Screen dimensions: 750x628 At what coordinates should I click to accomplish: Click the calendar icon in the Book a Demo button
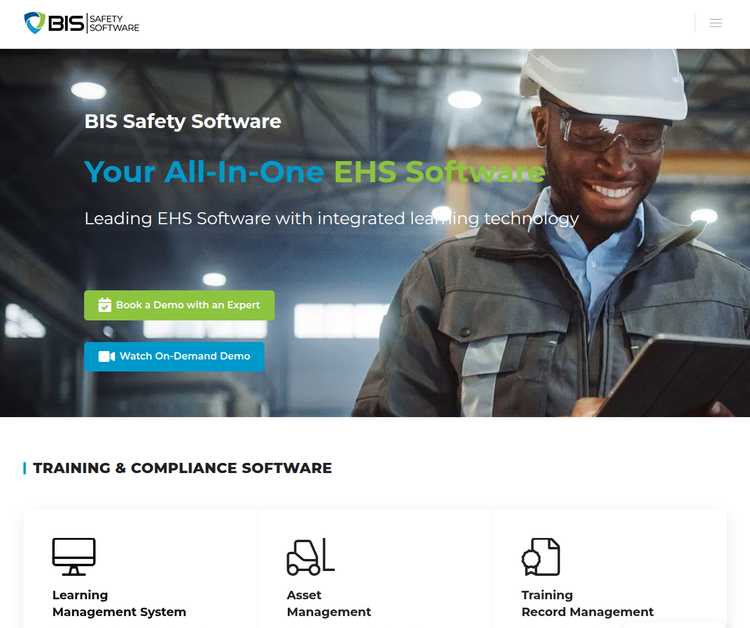tap(104, 305)
